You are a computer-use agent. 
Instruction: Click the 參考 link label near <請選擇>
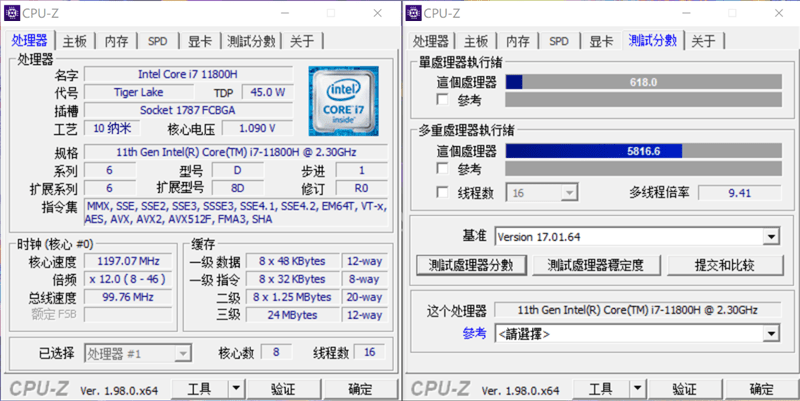pyautogui.click(x=474, y=333)
